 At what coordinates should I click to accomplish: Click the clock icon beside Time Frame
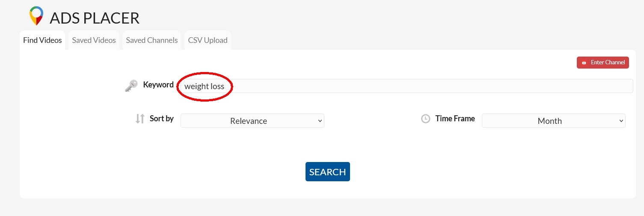click(x=425, y=119)
